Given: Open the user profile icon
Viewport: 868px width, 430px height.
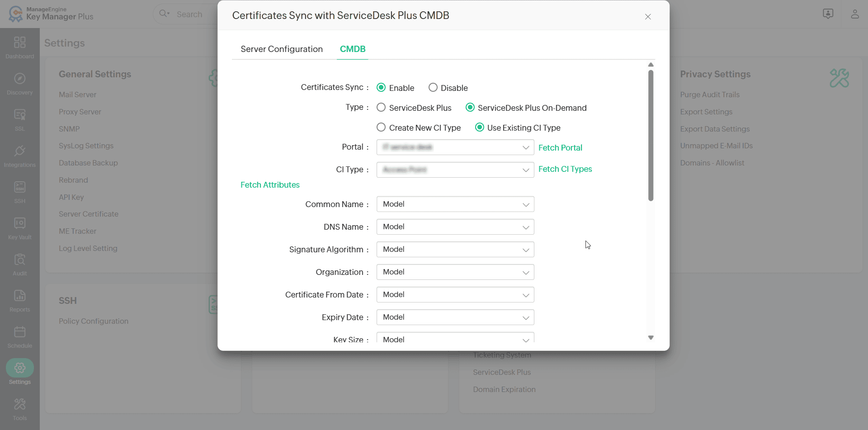Looking at the screenshot, I should pos(854,14).
